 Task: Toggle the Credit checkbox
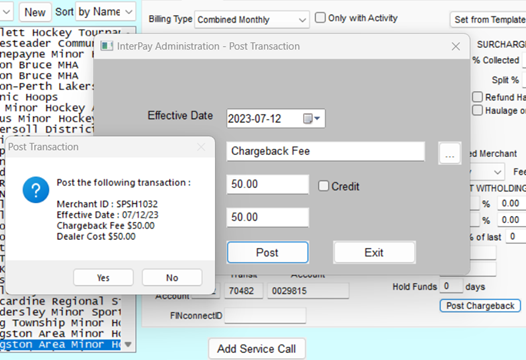coord(323,186)
